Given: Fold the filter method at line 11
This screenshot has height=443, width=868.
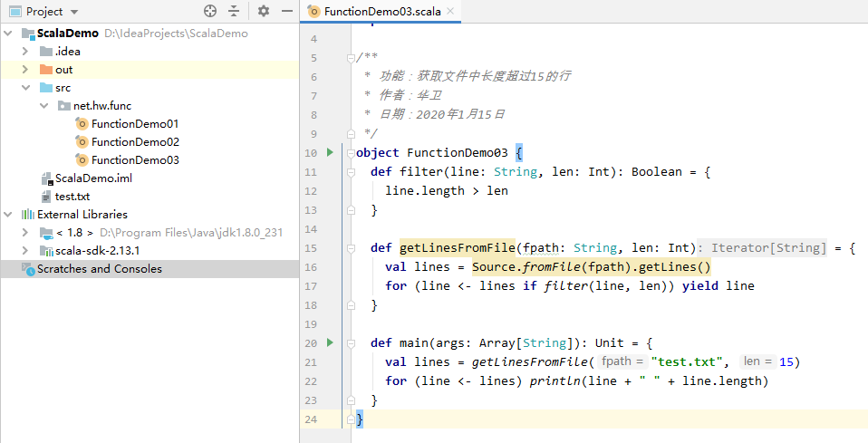Looking at the screenshot, I should (x=351, y=172).
